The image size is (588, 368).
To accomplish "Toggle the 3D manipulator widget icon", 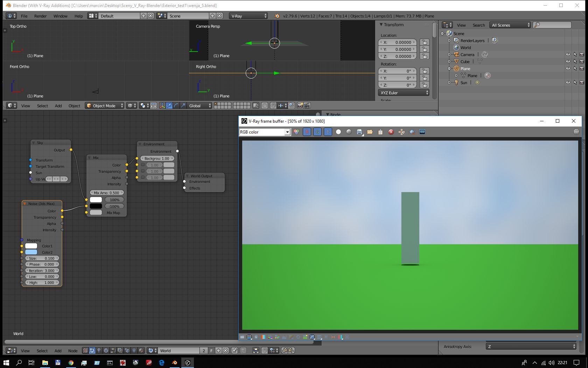I will (162, 105).
